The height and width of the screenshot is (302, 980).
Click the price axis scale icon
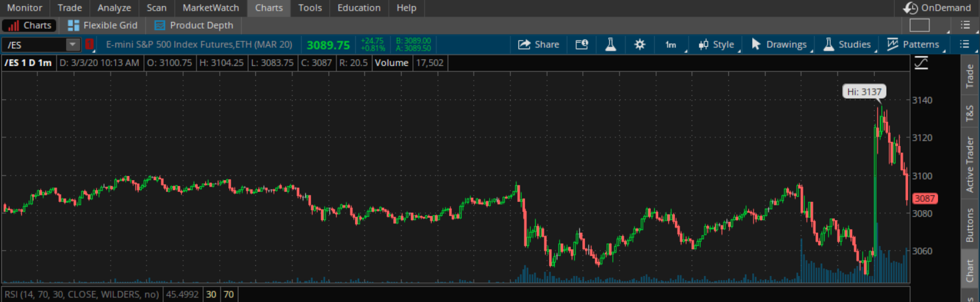(x=921, y=63)
